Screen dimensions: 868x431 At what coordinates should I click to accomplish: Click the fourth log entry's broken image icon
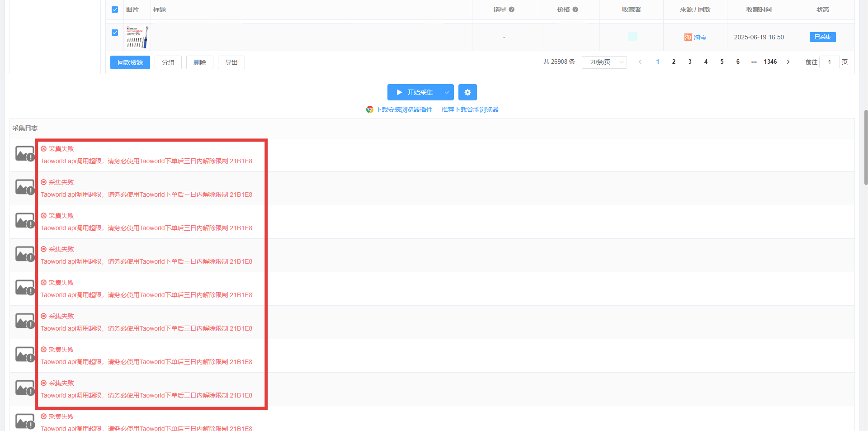(25, 254)
